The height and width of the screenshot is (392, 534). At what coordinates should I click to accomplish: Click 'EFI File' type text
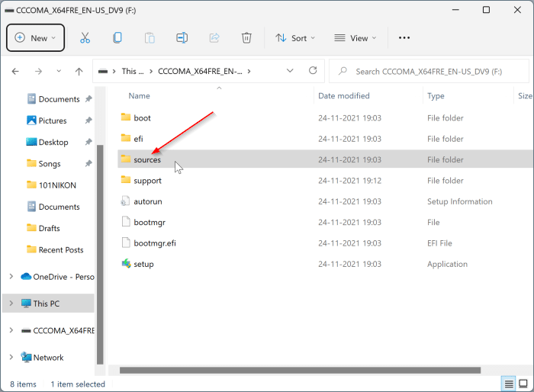439,243
